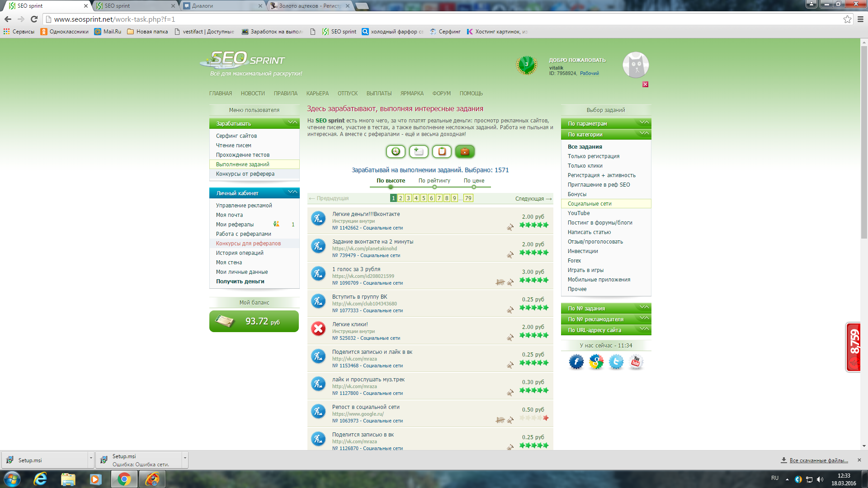Click the green balance 93.72 руб button

[254, 321]
